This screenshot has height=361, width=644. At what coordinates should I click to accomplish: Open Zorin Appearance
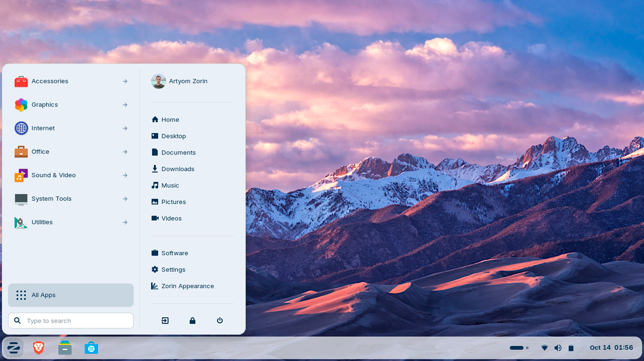pyautogui.click(x=187, y=286)
